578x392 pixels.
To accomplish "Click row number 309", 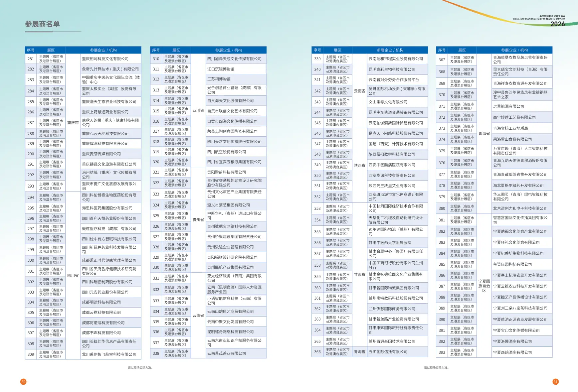I will [31, 354].
